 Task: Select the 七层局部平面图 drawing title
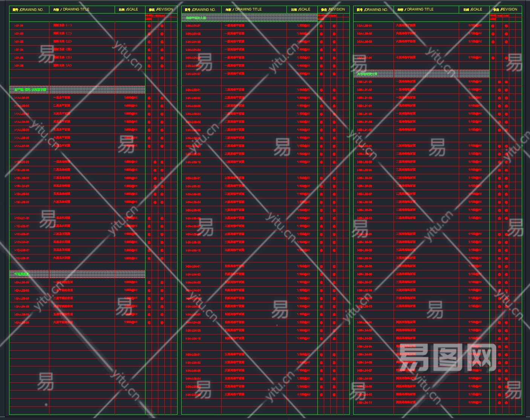point(406,58)
